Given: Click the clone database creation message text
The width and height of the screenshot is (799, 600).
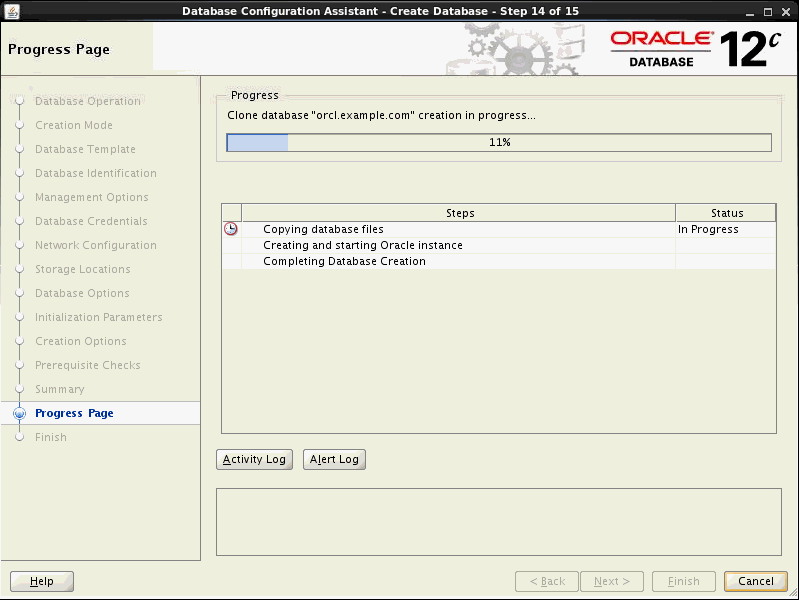Looking at the screenshot, I should [x=381, y=115].
